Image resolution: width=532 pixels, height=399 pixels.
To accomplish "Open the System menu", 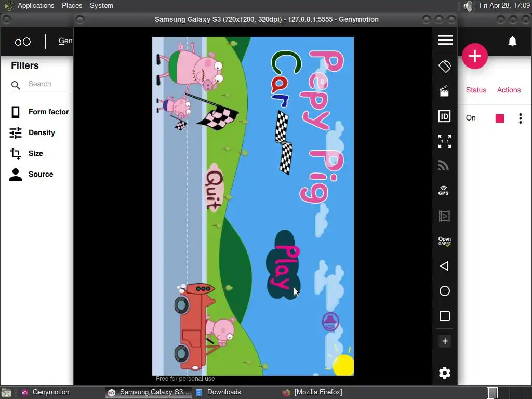I will pos(101,5).
